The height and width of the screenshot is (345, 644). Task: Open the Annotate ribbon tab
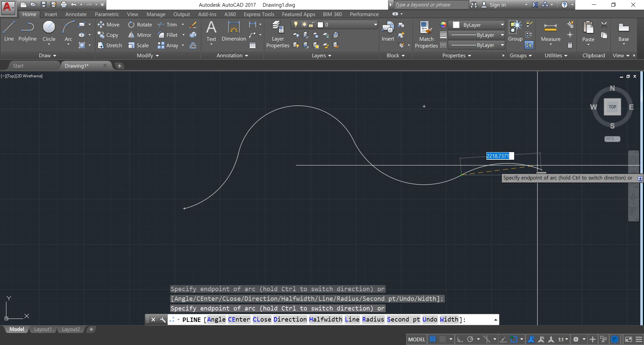coord(76,14)
